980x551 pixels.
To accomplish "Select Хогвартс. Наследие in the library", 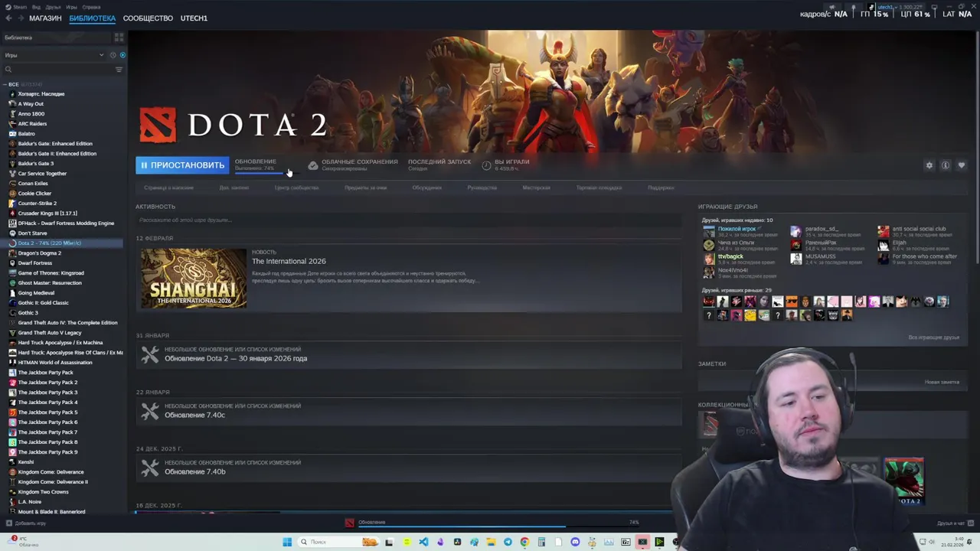I will pos(41,94).
